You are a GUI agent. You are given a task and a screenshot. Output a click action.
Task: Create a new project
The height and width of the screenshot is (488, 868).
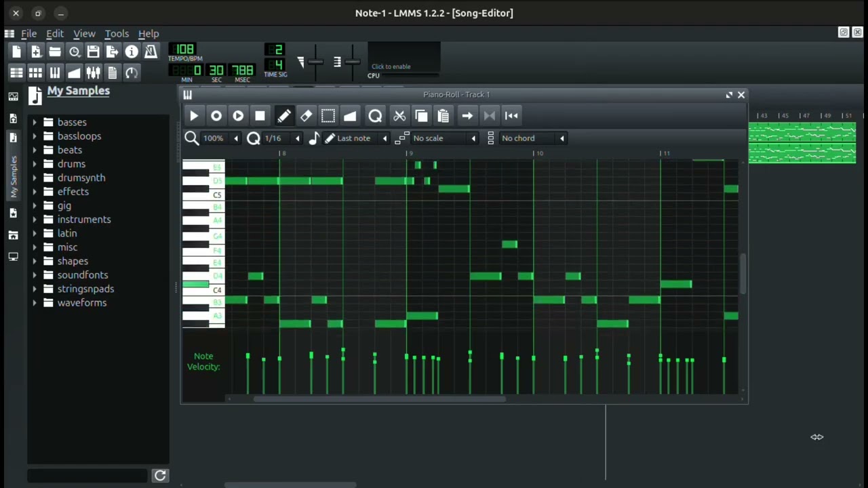coord(17,52)
